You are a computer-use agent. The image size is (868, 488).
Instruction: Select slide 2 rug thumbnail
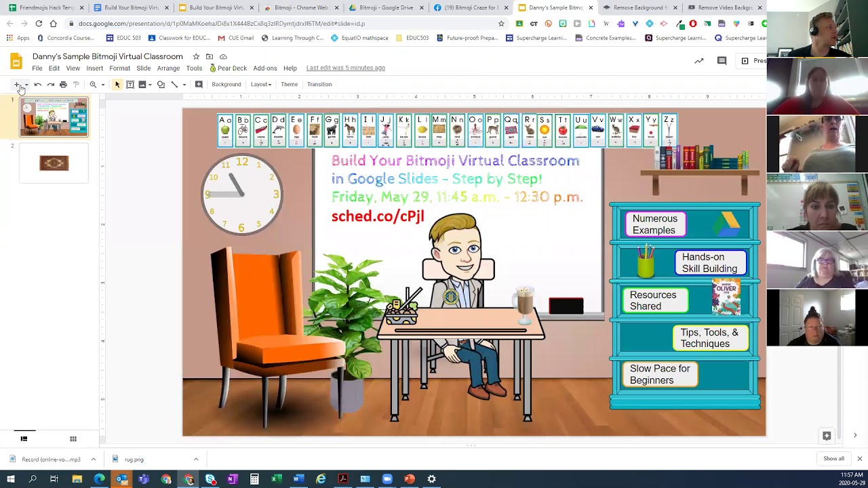54,163
